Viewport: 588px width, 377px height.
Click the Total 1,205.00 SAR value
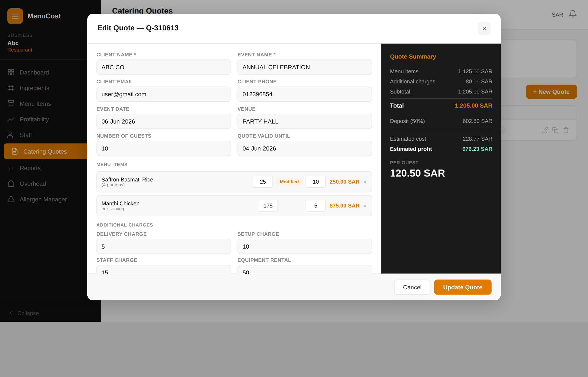[x=473, y=105]
